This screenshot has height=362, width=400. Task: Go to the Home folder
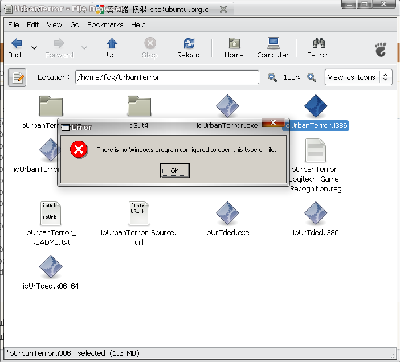[x=234, y=43]
